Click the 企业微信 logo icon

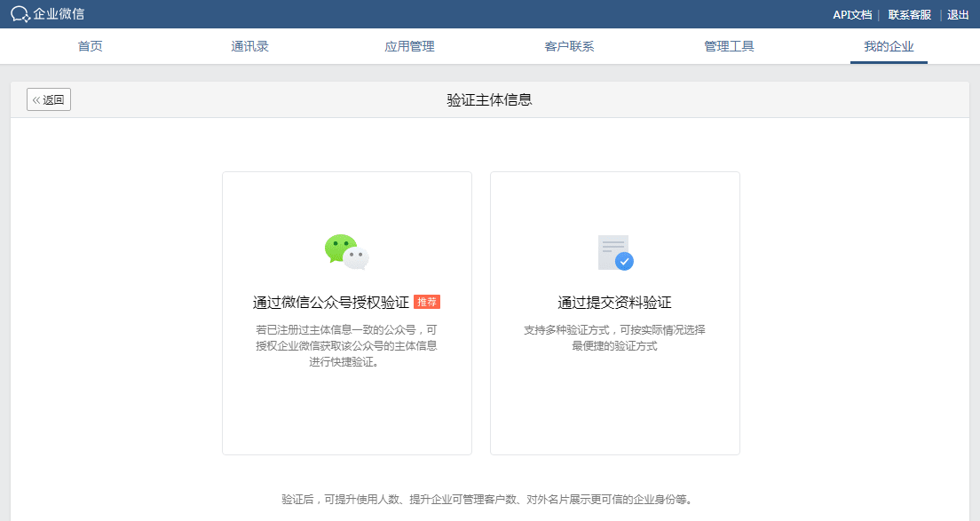20,14
